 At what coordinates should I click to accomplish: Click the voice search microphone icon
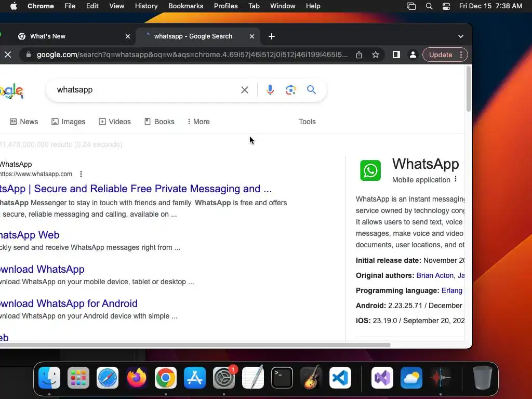tap(270, 90)
